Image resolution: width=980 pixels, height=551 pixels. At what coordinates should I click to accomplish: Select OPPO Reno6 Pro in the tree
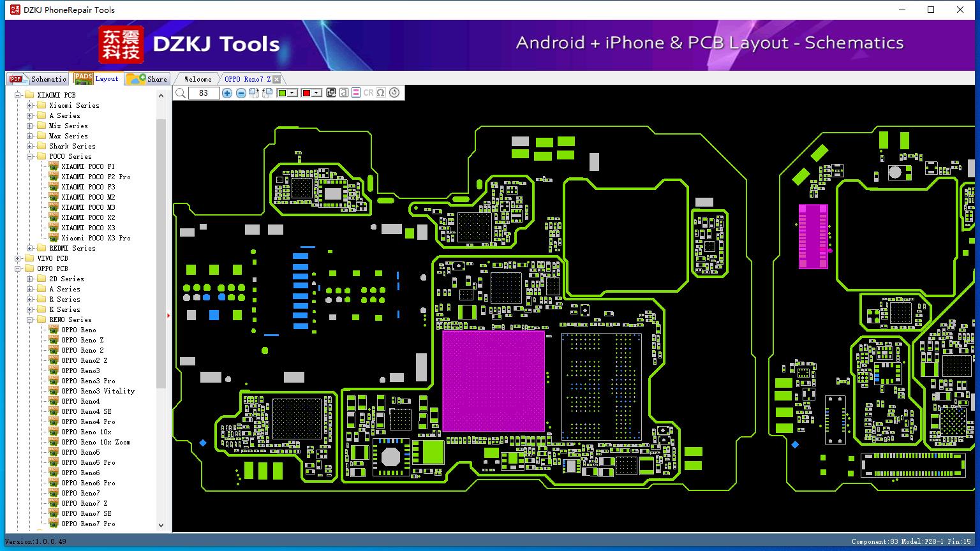[x=88, y=483]
